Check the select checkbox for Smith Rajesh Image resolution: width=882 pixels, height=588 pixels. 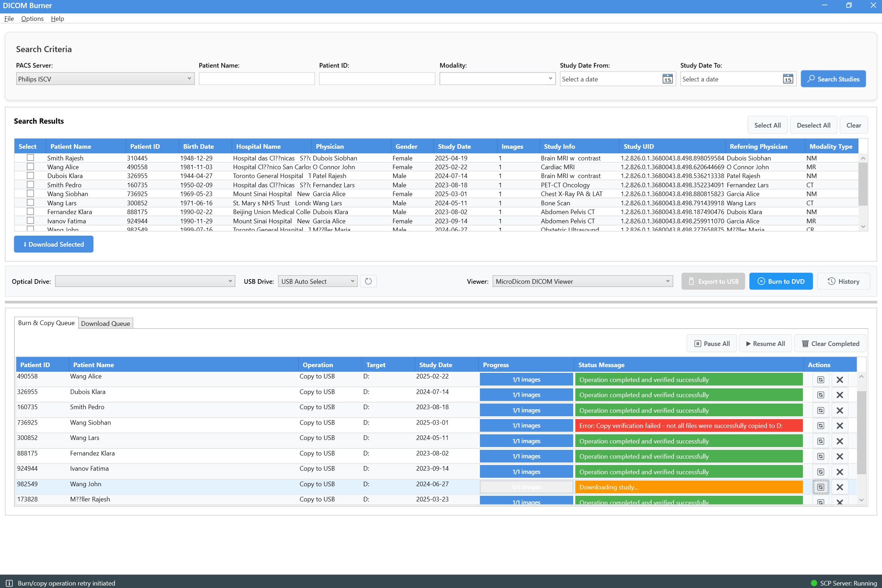point(30,157)
